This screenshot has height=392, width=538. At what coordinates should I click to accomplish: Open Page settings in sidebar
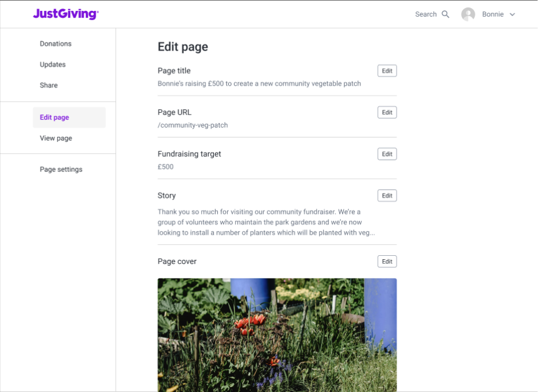pyautogui.click(x=61, y=170)
